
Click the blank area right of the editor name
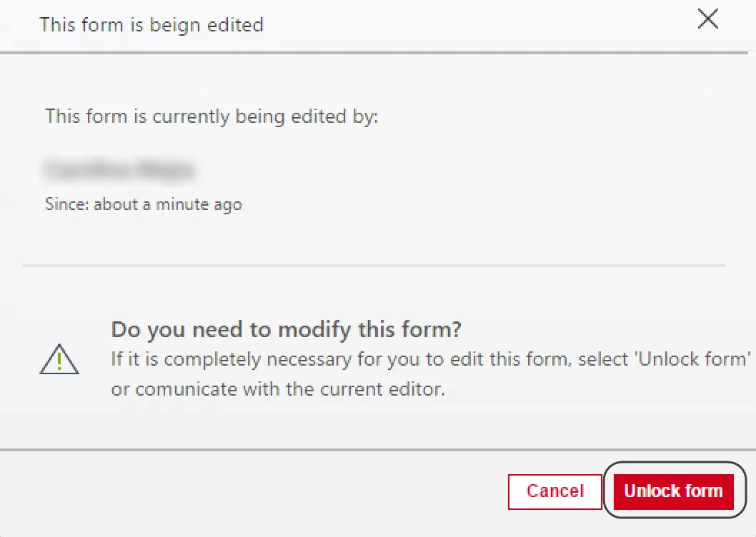(x=458, y=169)
